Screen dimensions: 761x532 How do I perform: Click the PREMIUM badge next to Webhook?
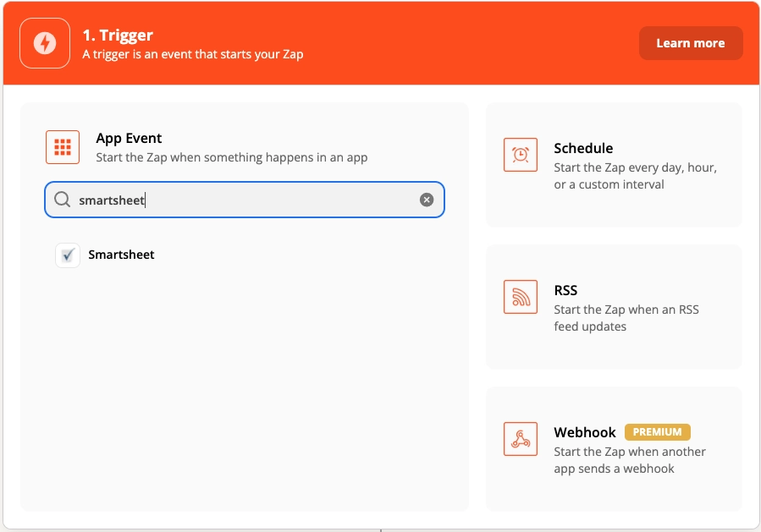click(657, 431)
